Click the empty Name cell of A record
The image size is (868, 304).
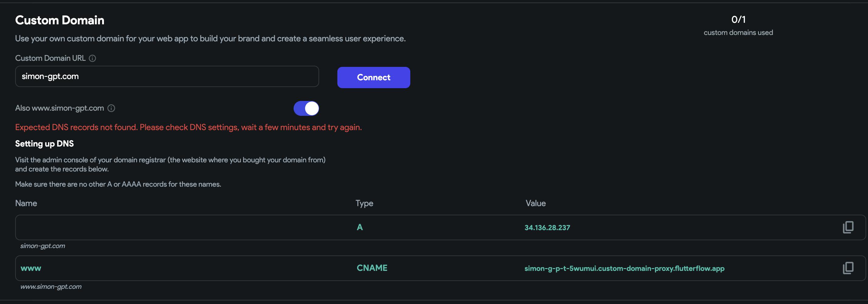168,227
